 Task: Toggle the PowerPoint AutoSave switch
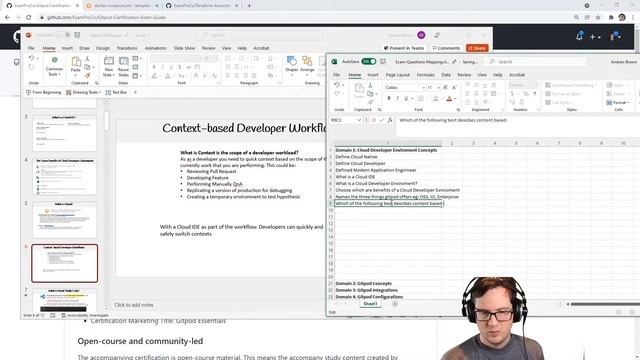[x=63, y=35]
